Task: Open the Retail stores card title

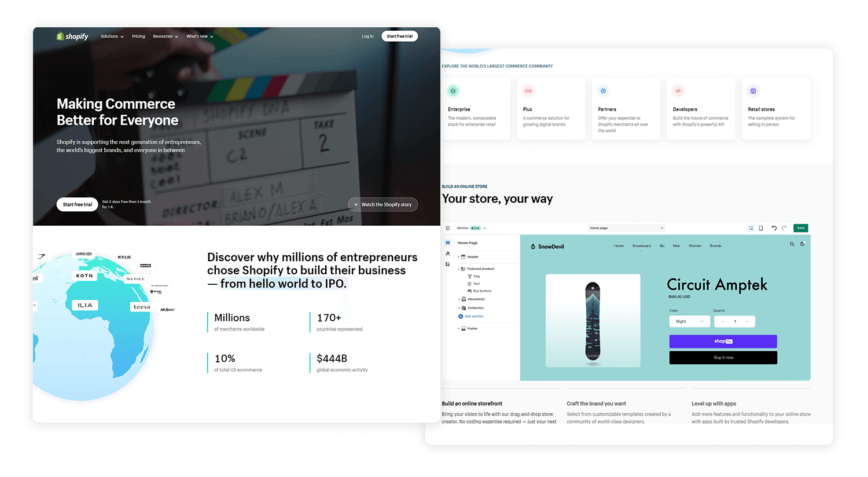Action: [761, 109]
